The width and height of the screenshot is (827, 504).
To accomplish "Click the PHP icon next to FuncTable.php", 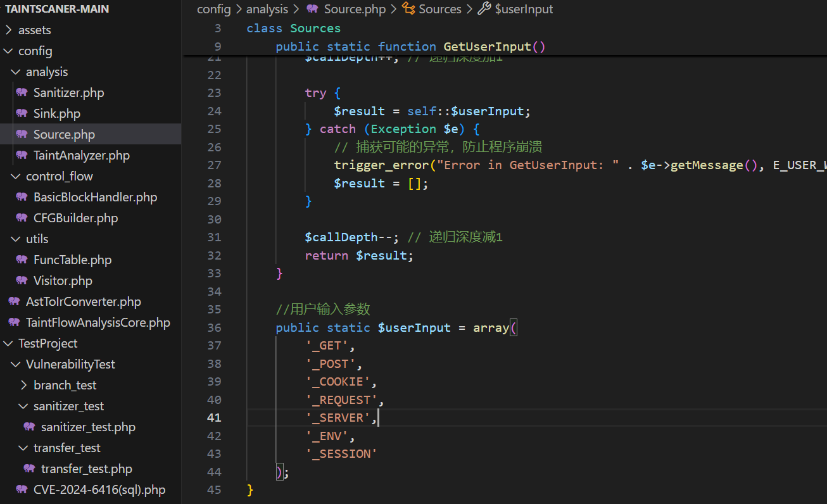I will 22,260.
